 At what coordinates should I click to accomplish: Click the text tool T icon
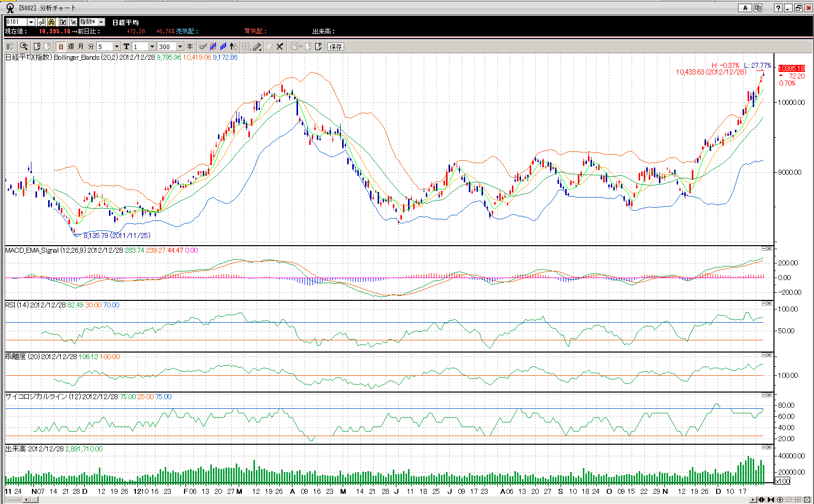[x=126, y=47]
